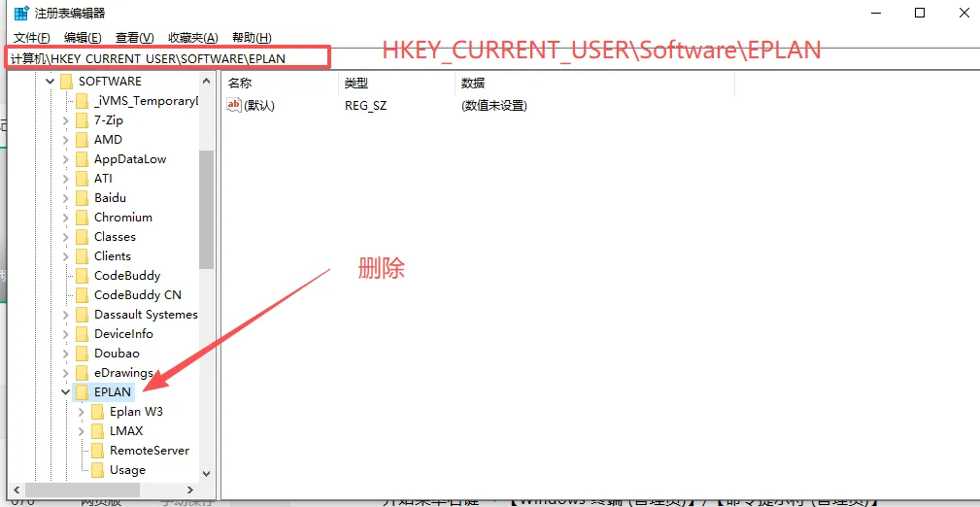Select the Baidu folder icon
980x507 pixels.
82,197
